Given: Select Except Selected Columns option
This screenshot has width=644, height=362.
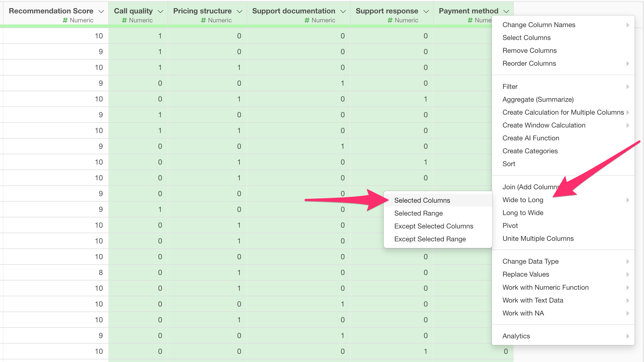Looking at the screenshot, I should coord(434,226).
